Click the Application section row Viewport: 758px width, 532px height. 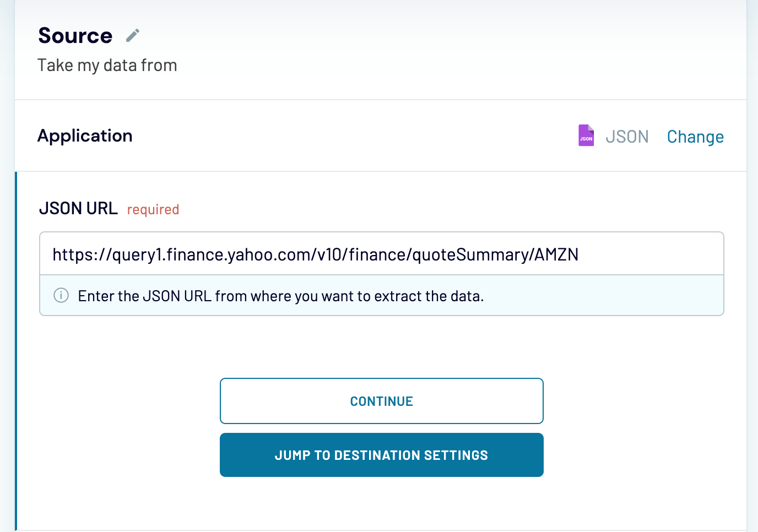tap(85, 135)
